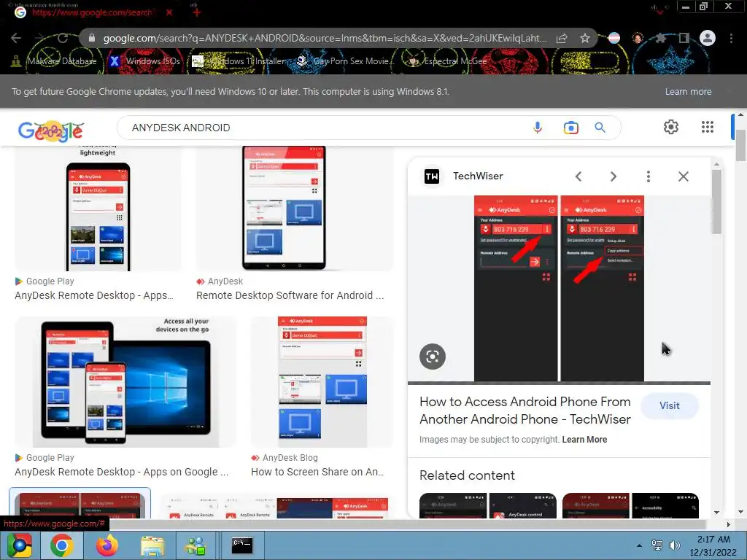Open Google Play AnyDesk Remote Desktop - Apps result
Viewport: 747px width, 560px height.
click(x=98, y=209)
